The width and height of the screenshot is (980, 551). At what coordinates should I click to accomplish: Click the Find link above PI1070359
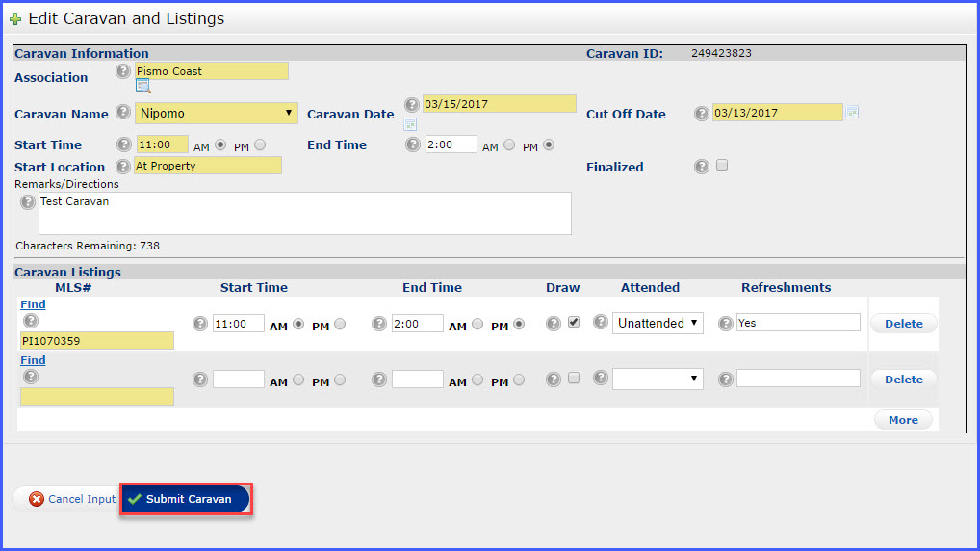[33, 304]
